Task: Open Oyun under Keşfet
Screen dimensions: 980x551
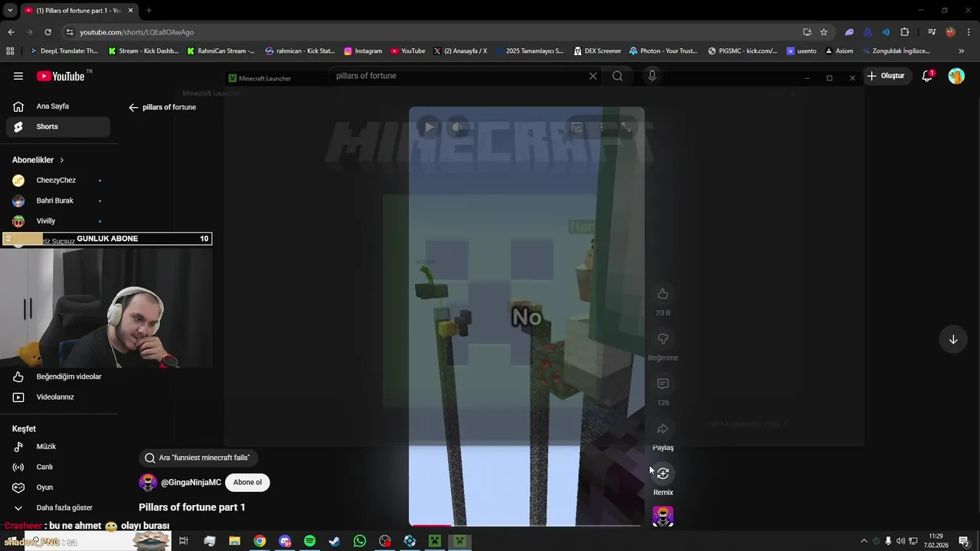Action: pos(58,487)
